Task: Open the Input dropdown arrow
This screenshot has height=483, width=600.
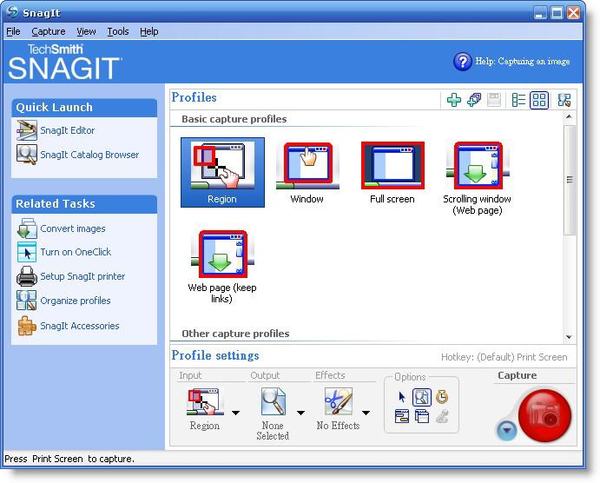Action: 236,413
